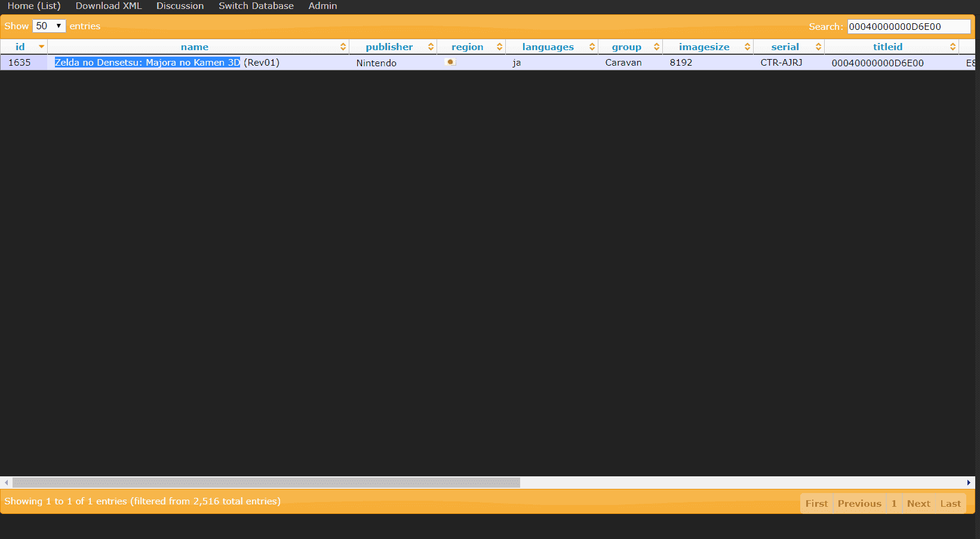Image resolution: width=980 pixels, height=539 pixels.
Task: Click the (Rev01) text in name
Action: [262, 62]
